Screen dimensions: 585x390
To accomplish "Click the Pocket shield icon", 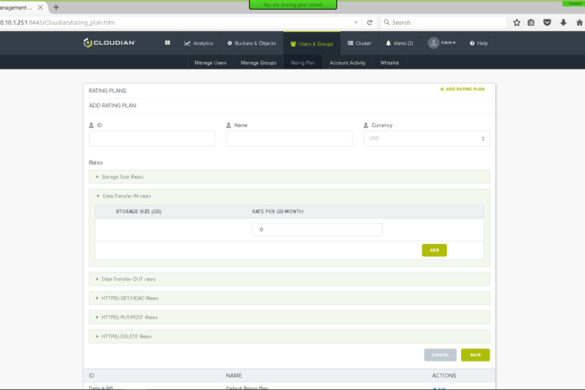I will tap(547, 23).
